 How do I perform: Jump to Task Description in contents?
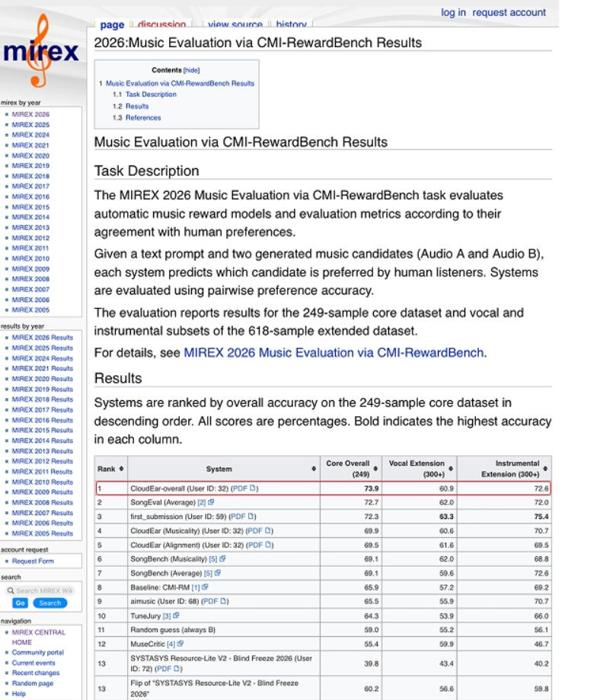(151, 94)
